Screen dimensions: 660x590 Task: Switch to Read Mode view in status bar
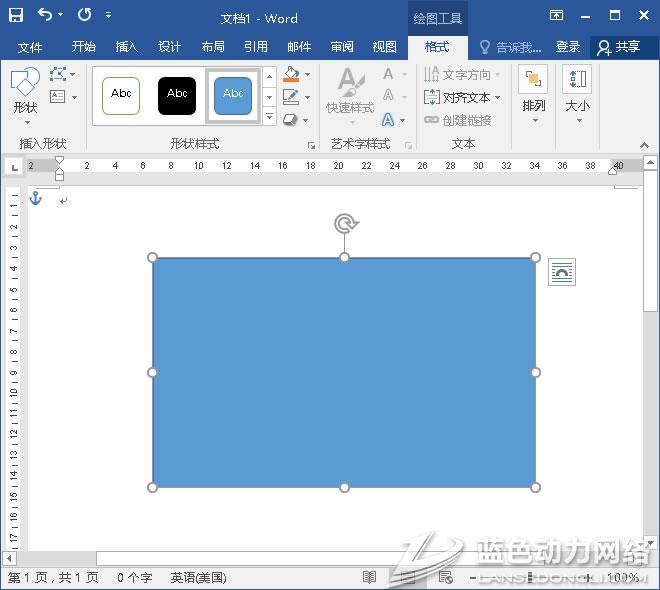pyautogui.click(x=369, y=578)
